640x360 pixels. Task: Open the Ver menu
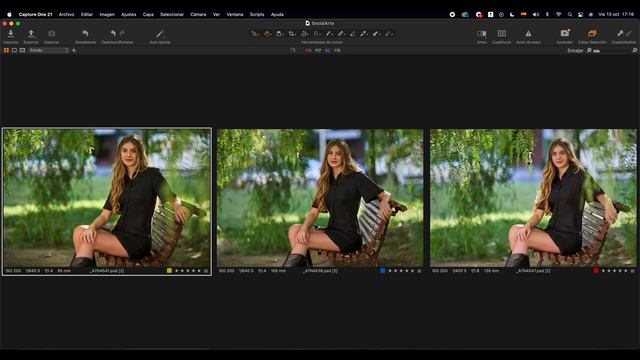click(216, 14)
